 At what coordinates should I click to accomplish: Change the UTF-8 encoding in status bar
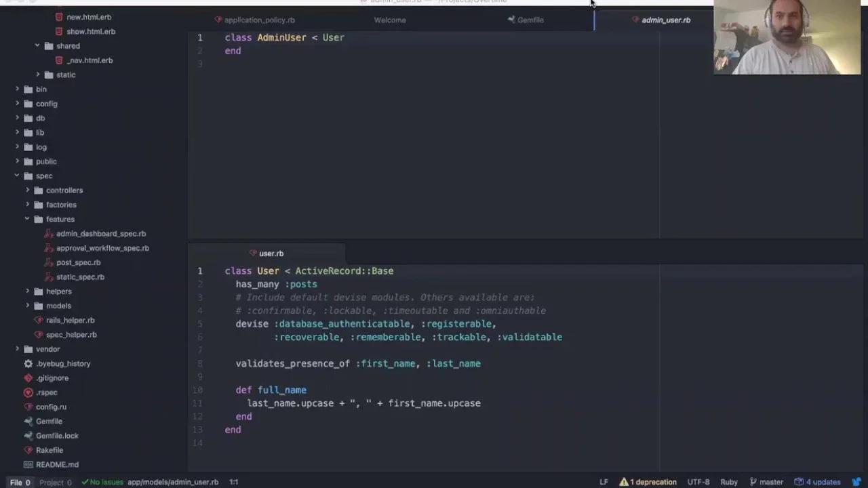698,482
